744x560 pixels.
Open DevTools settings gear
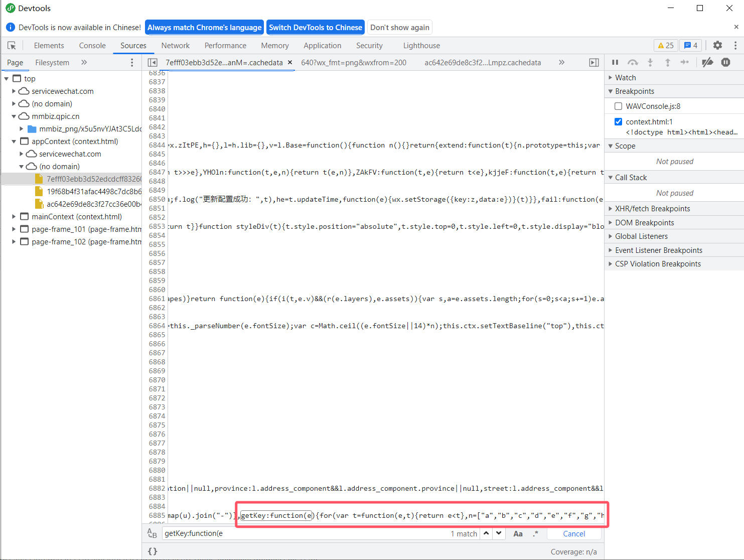click(717, 45)
